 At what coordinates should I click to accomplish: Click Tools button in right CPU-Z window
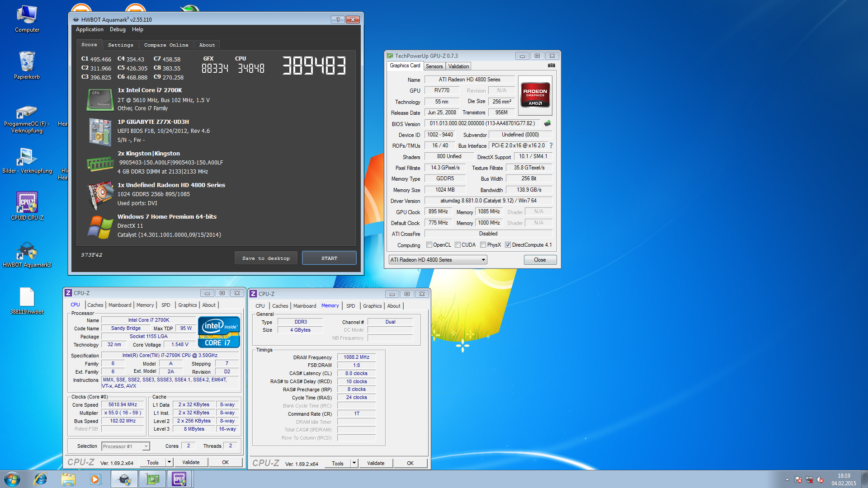click(338, 463)
